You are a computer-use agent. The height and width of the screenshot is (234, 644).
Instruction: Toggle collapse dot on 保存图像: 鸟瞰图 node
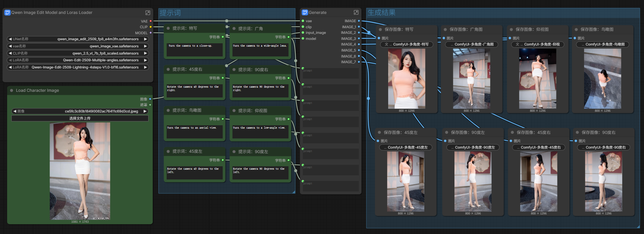pyautogui.click(x=576, y=29)
